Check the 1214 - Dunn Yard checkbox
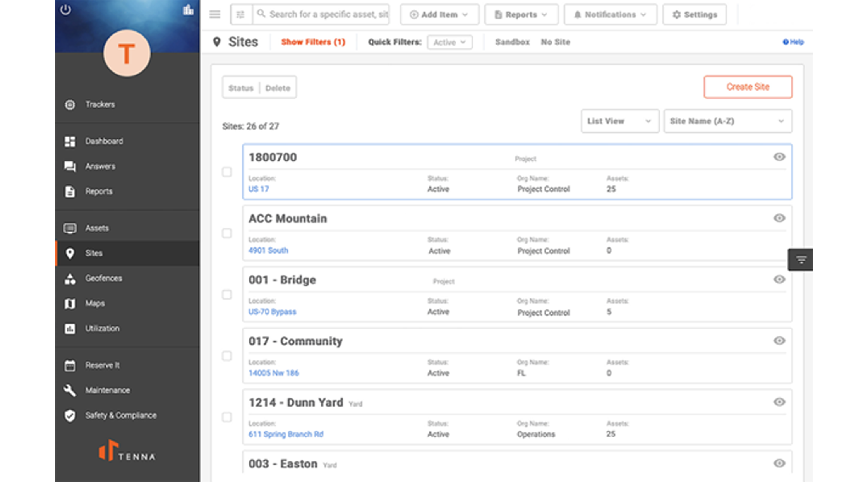 click(x=227, y=417)
